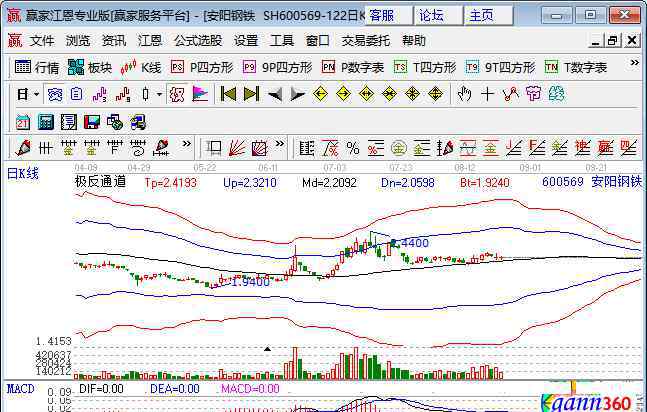Click the circled 金 golden ratio icon
647x412 pixels.
coord(399,148)
